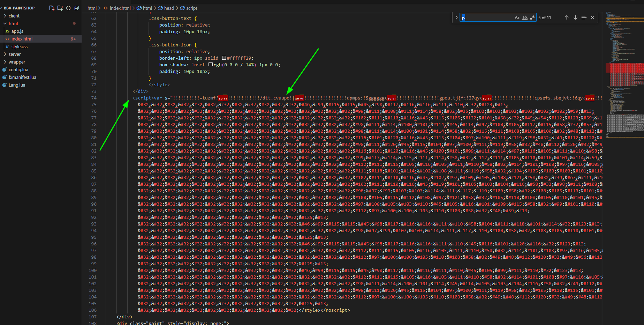
Task: Expand the server folder
Action: tap(15, 54)
